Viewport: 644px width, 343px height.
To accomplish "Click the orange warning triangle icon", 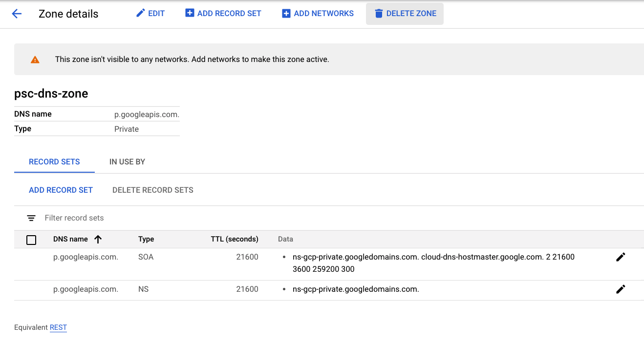I will (x=35, y=60).
